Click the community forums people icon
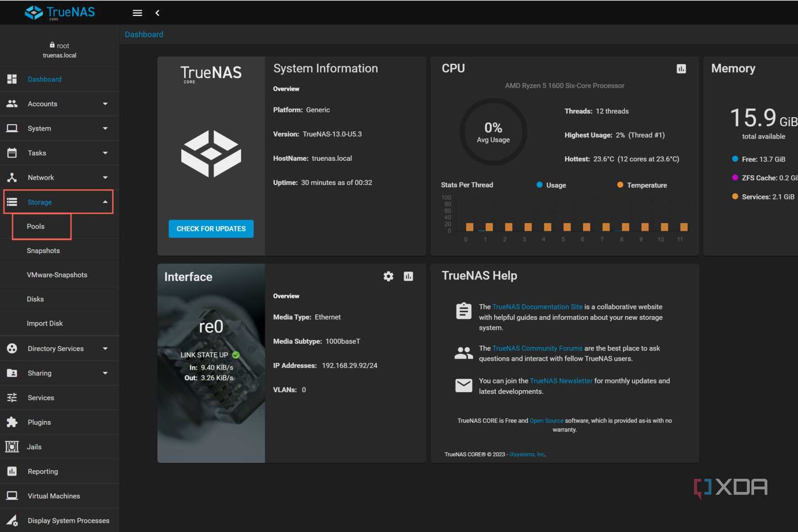The width and height of the screenshot is (798, 532). click(463, 353)
